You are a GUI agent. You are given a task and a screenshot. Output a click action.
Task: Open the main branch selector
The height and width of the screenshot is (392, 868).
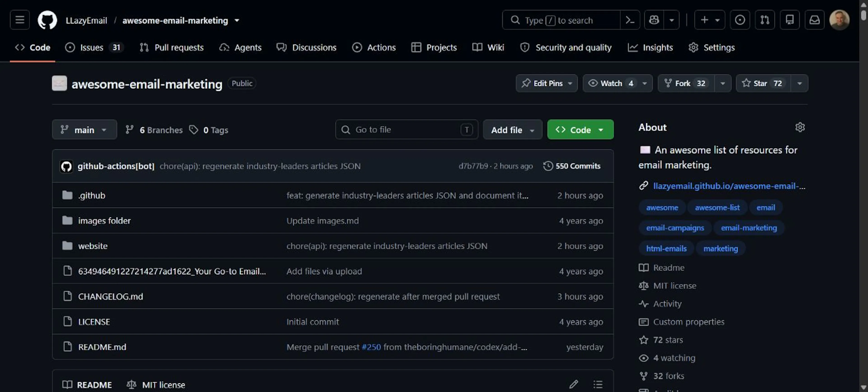click(84, 130)
